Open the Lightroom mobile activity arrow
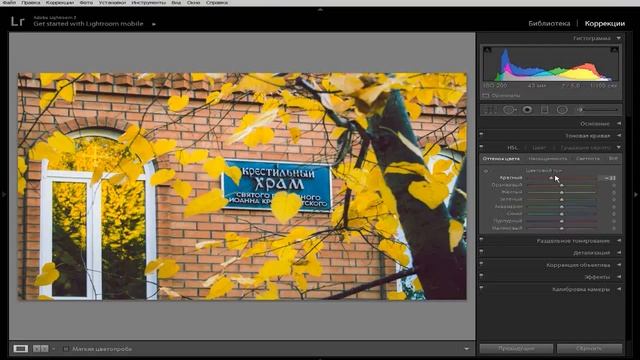This screenshot has width=640, height=360. tap(154, 24)
